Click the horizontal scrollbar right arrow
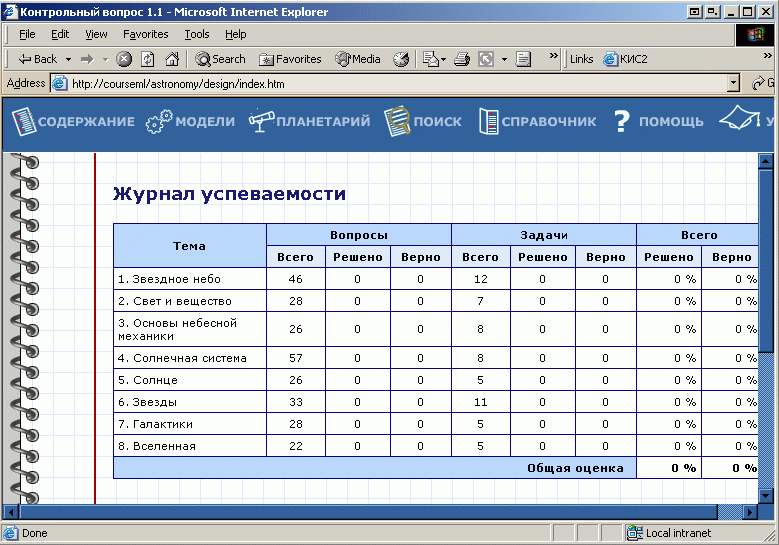 pos(750,512)
